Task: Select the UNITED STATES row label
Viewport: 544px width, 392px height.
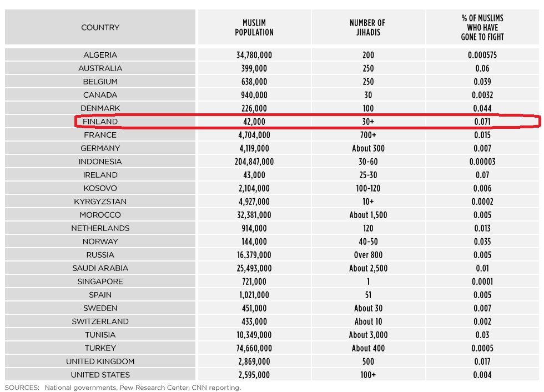Action: (x=100, y=375)
